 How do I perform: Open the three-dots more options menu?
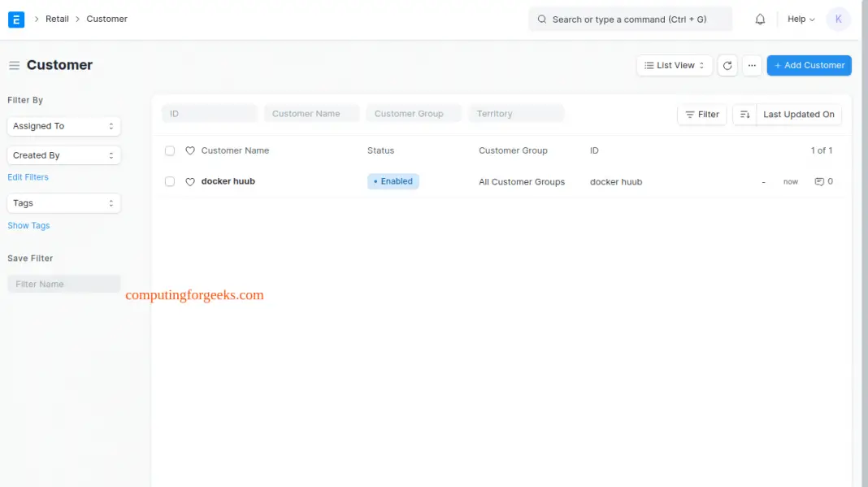[x=752, y=66]
